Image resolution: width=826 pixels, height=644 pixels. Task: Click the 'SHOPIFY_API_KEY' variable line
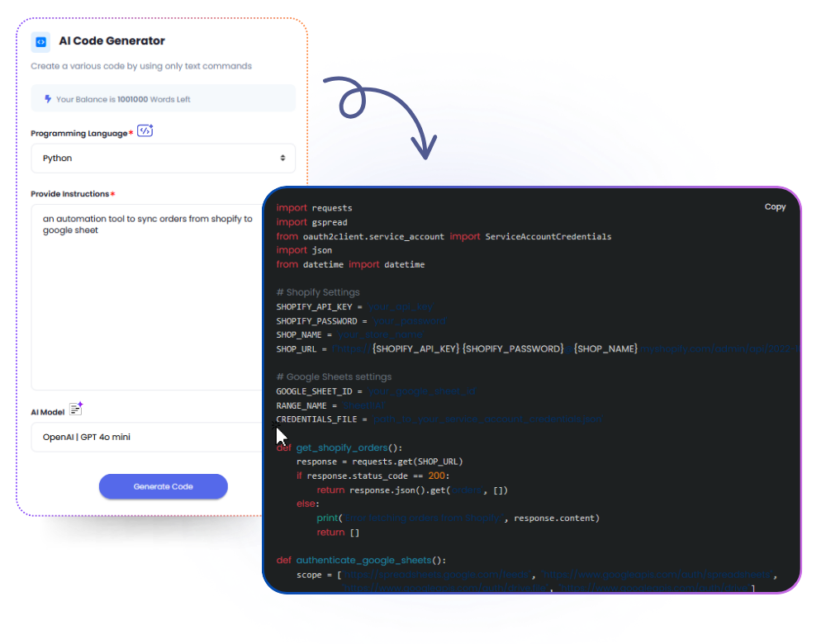click(x=354, y=306)
